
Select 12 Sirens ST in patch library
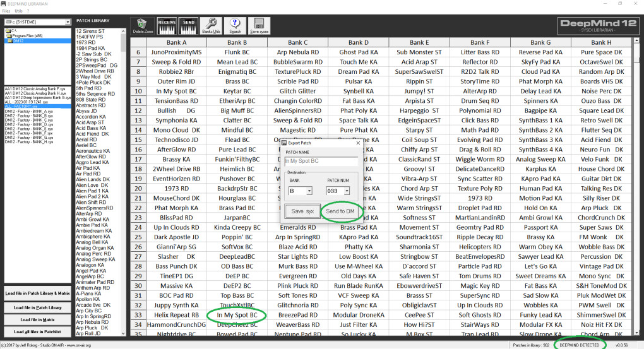pos(90,31)
